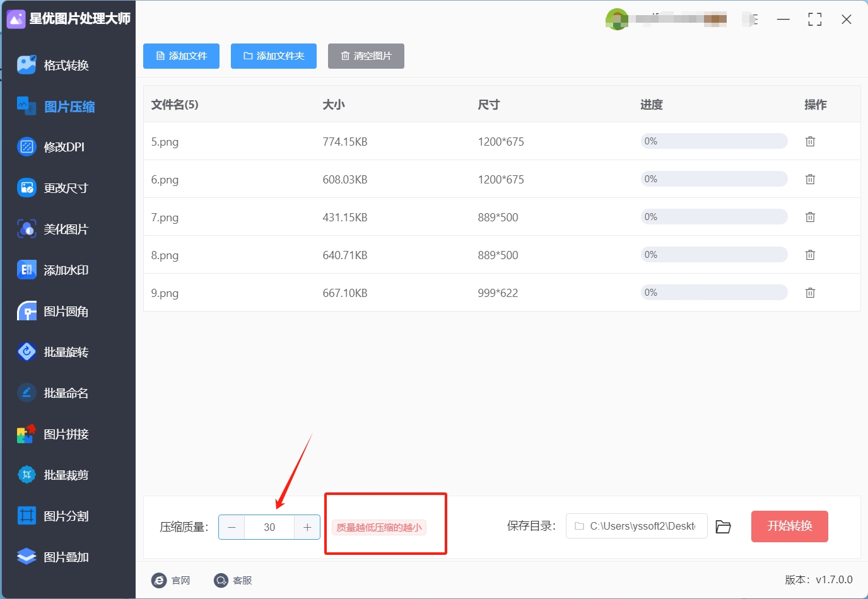Open the 图片分割 split icon
The image size is (868, 599).
click(26, 516)
